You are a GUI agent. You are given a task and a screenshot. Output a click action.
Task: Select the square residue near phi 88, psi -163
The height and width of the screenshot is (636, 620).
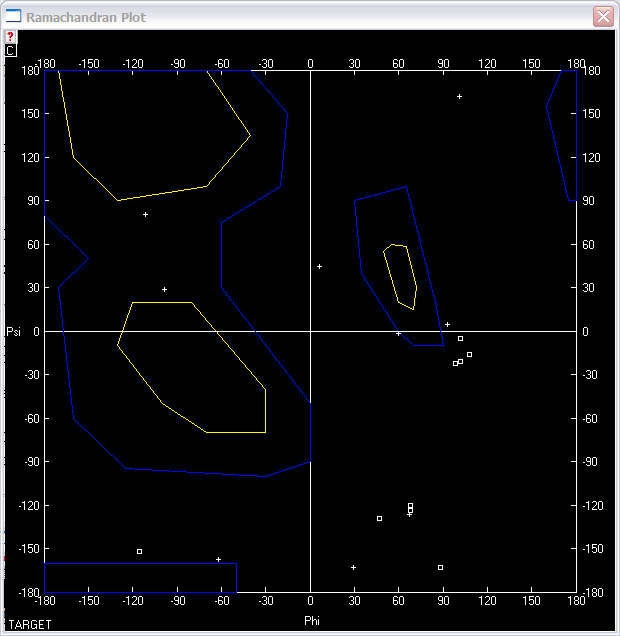click(440, 567)
